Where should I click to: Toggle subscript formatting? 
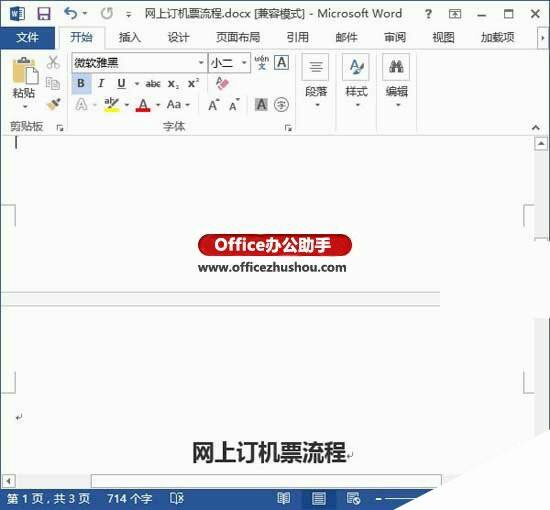point(173,84)
